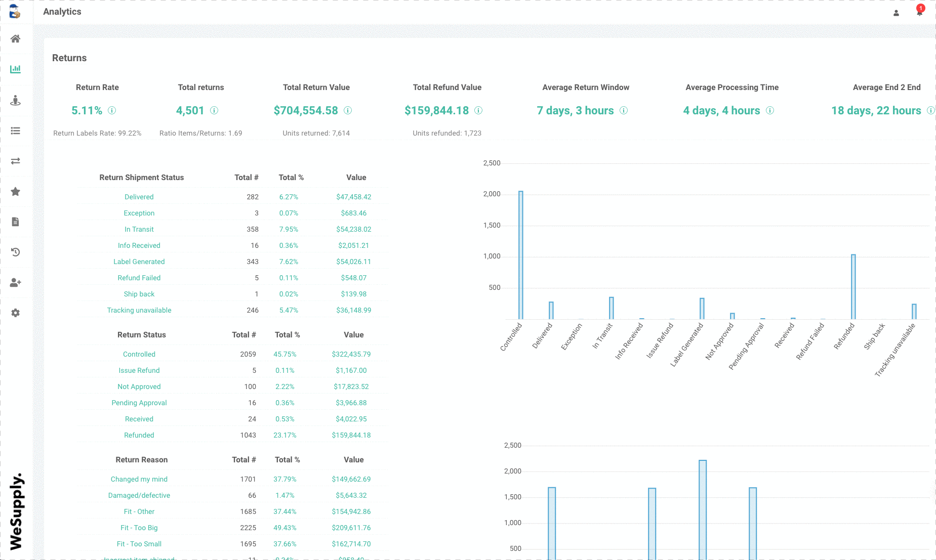Click the $209,611.76 Fit - Too Big value
This screenshot has height=560, width=936.
coord(351,528)
